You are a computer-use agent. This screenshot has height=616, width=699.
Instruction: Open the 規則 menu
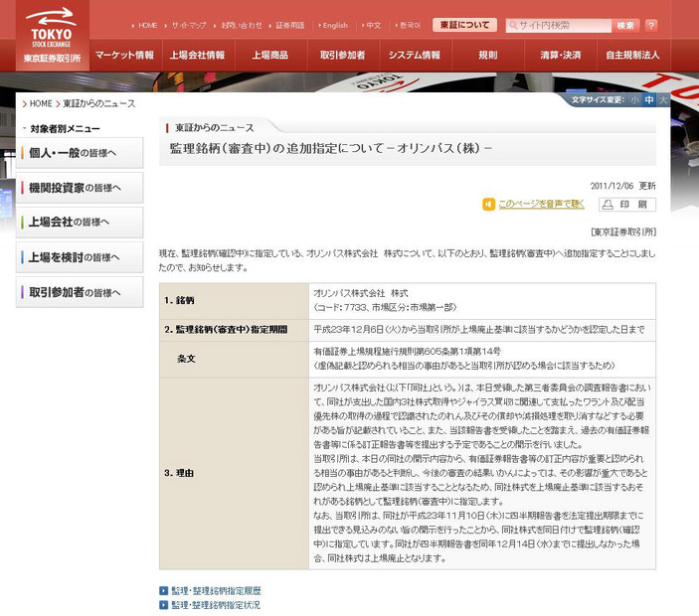coord(487,55)
